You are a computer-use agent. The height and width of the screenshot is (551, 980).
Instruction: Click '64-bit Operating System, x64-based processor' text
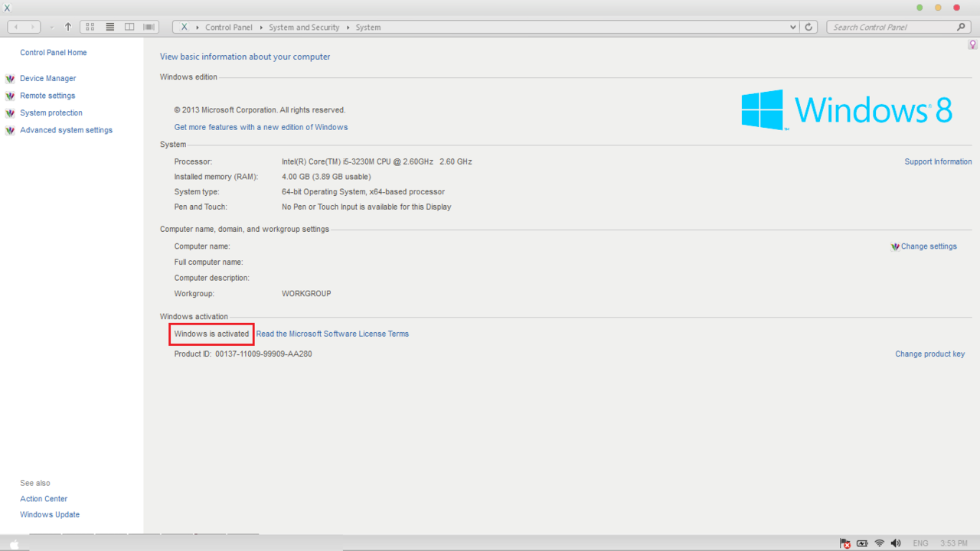[363, 192]
